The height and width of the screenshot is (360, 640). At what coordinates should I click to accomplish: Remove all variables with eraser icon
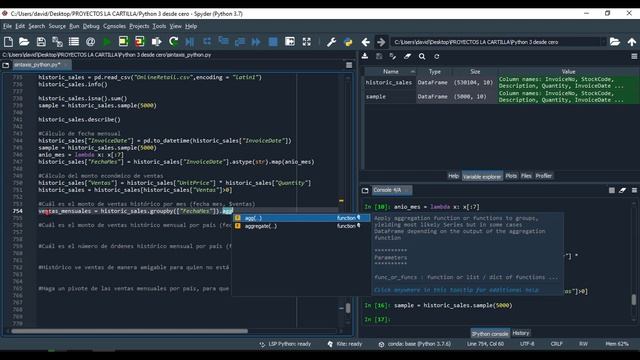pyautogui.click(x=407, y=56)
